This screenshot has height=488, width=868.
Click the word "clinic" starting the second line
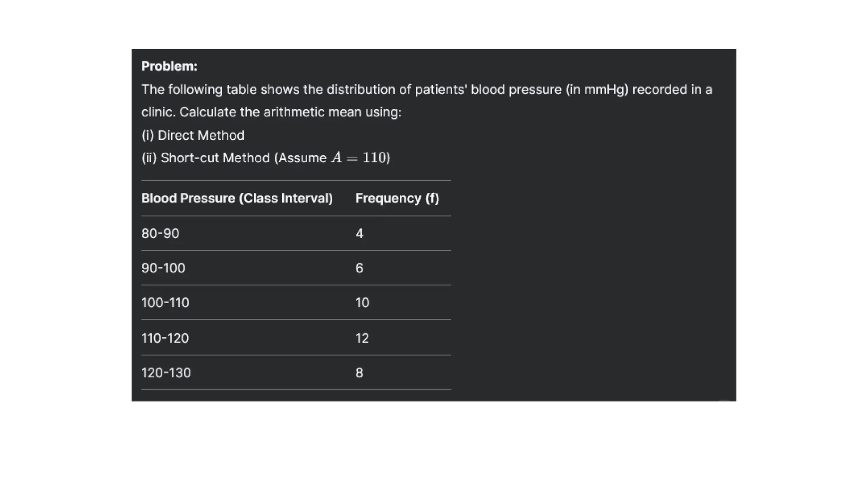click(157, 112)
